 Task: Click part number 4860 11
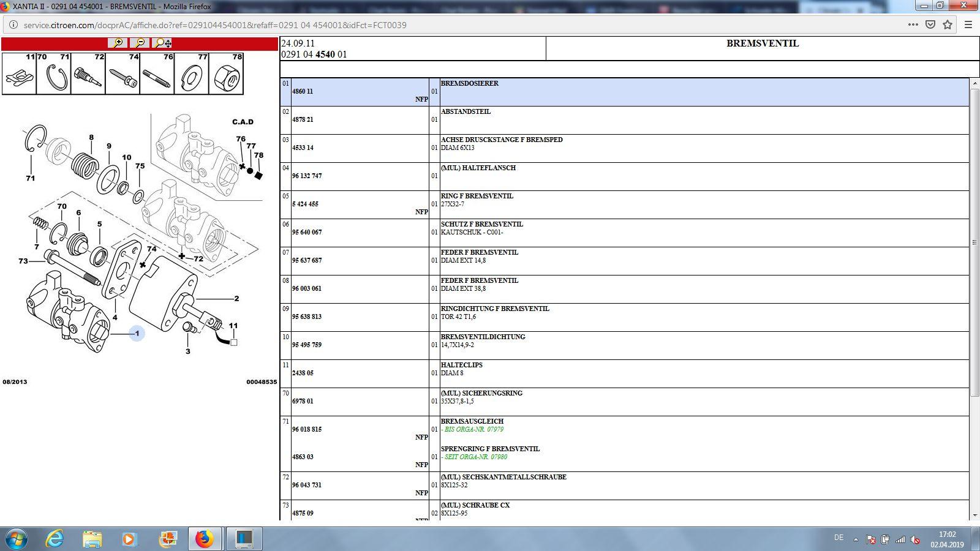click(303, 92)
